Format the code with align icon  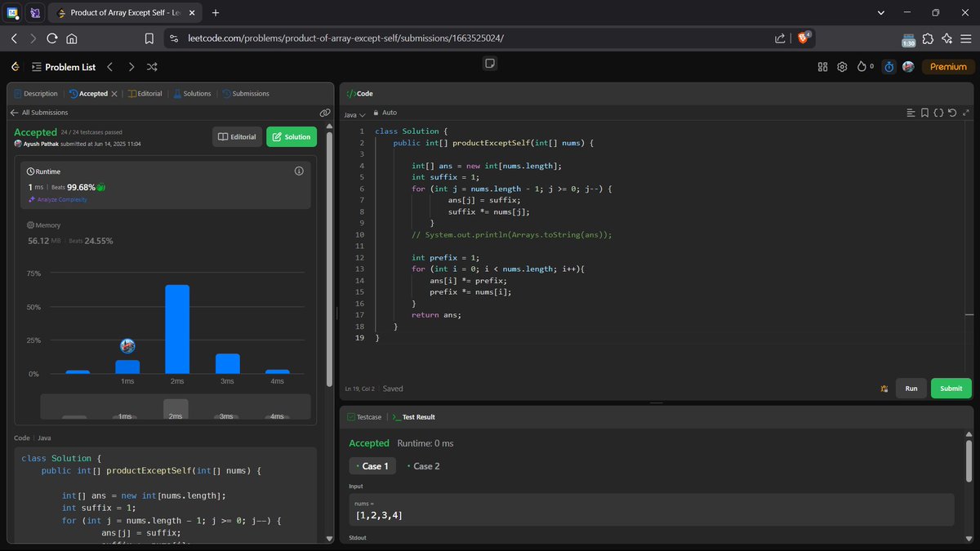pyautogui.click(x=911, y=113)
